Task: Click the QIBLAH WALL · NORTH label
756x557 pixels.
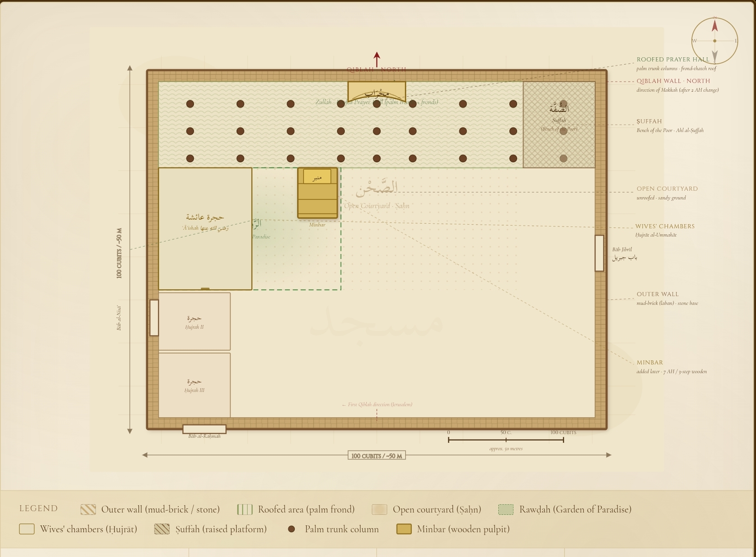Action: click(673, 81)
